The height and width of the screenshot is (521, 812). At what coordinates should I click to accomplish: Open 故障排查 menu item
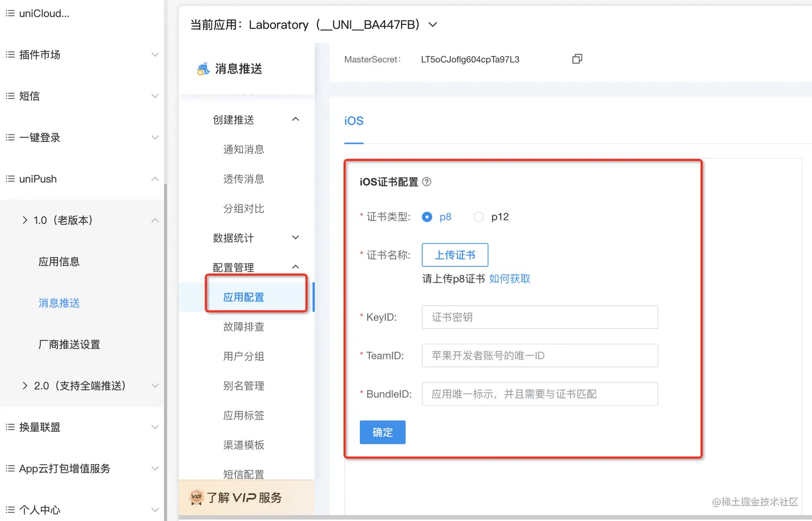click(x=244, y=327)
